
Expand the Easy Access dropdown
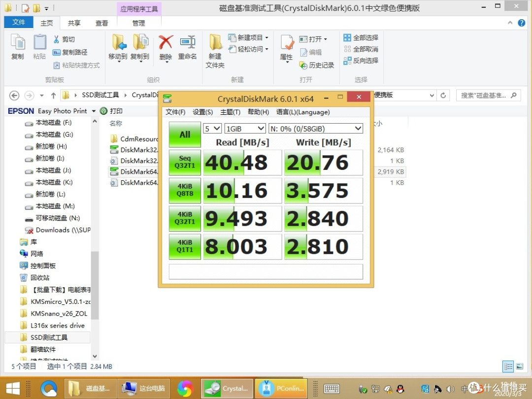point(266,49)
